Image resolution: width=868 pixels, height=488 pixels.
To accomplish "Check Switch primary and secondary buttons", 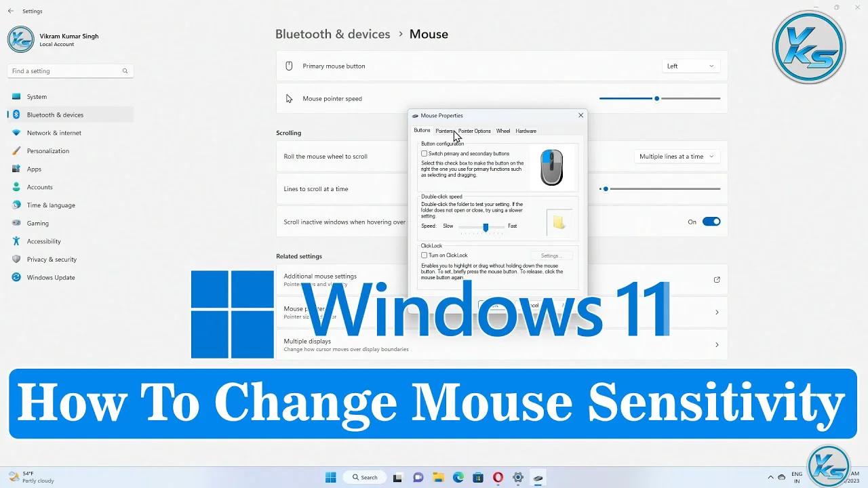I will tap(424, 153).
